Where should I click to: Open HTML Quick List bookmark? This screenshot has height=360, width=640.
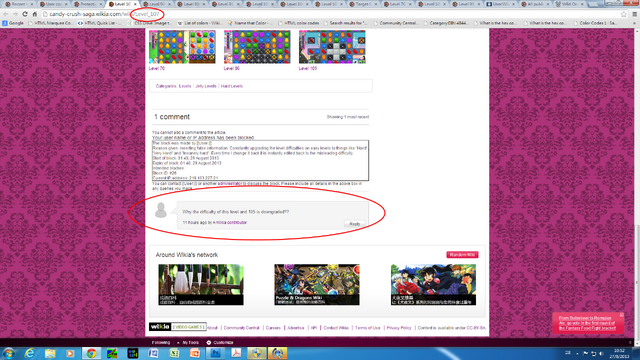pyautogui.click(x=100, y=23)
